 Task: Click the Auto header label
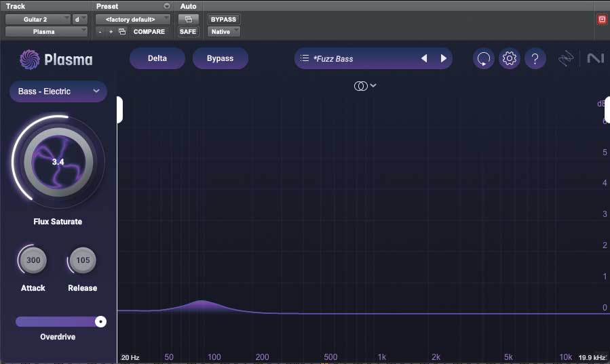click(x=188, y=6)
